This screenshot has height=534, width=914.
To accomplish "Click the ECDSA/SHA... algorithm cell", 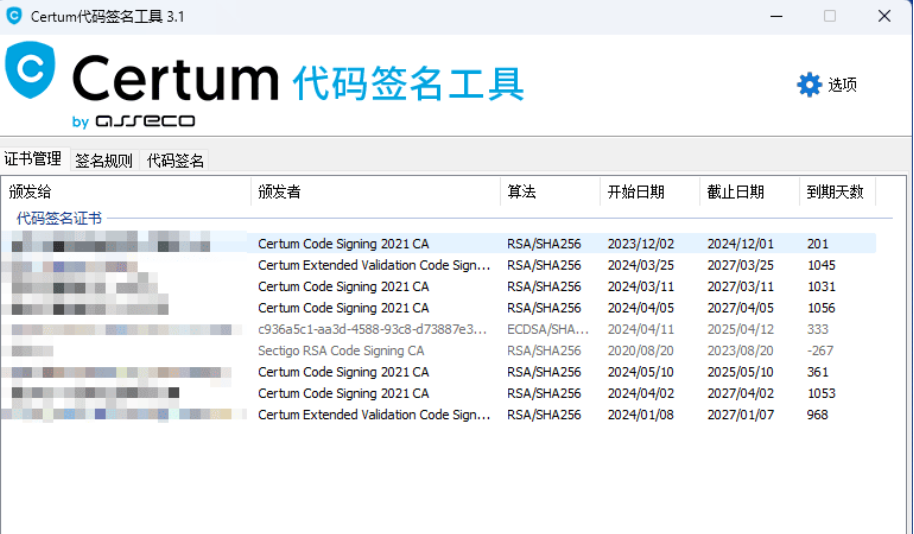I will tap(547, 329).
